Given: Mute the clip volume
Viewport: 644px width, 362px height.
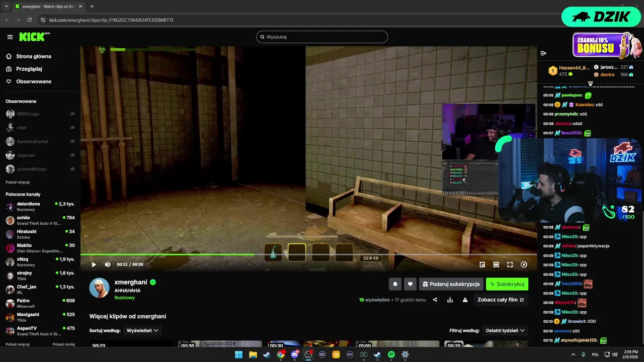Looking at the screenshot, I should click(108, 264).
